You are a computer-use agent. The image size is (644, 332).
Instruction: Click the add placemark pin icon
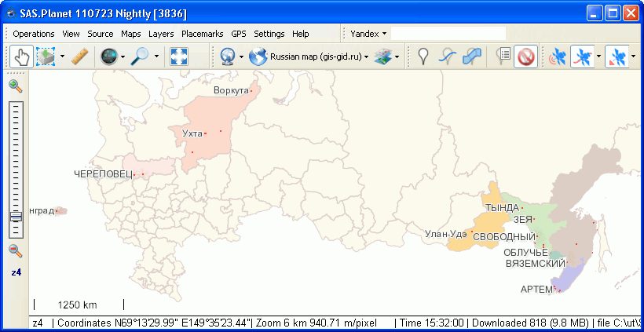coord(423,57)
